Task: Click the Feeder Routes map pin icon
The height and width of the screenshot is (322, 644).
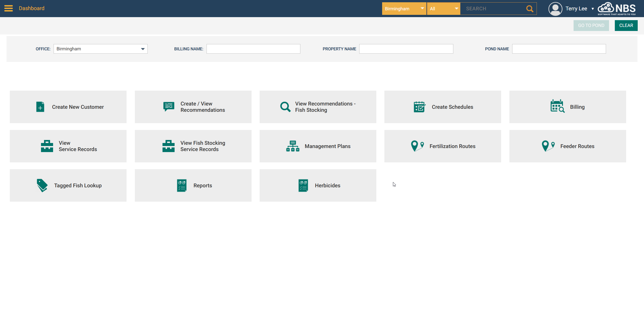Action: coord(548,146)
